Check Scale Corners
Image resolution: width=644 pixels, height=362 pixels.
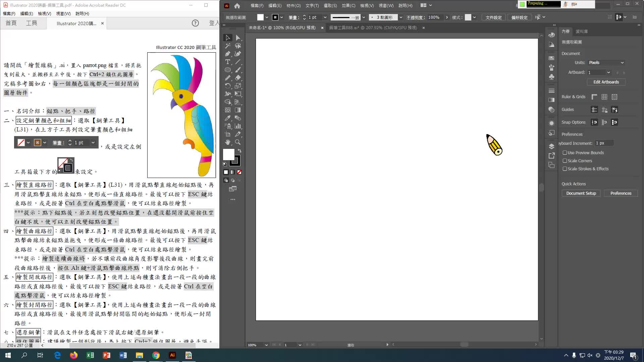(x=565, y=161)
